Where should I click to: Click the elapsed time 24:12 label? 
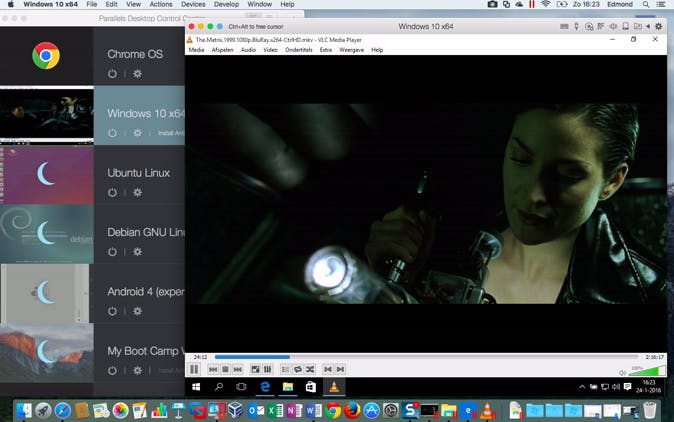tap(200, 357)
